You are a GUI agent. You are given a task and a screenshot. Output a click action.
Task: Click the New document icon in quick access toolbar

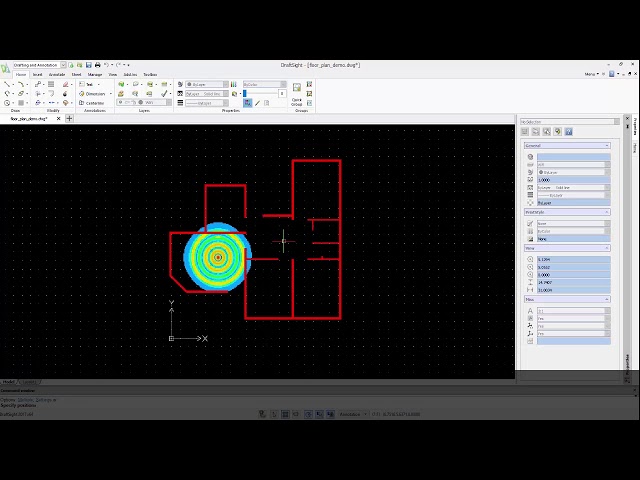(x=71, y=65)
